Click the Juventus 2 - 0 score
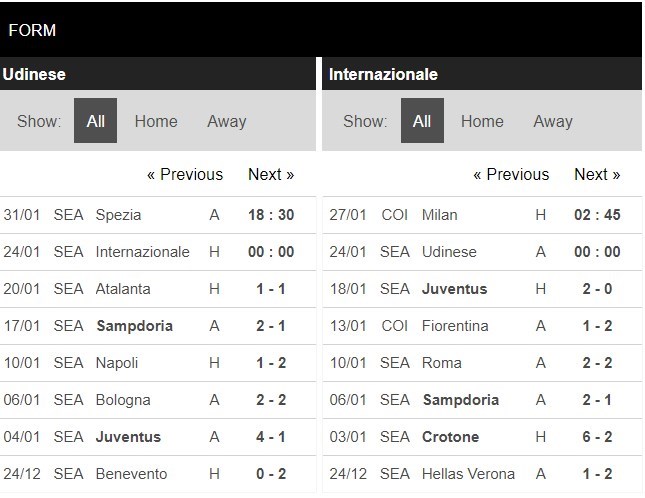Image resolution: width=645 pixels, height=498 pixels. click(598, 289)
